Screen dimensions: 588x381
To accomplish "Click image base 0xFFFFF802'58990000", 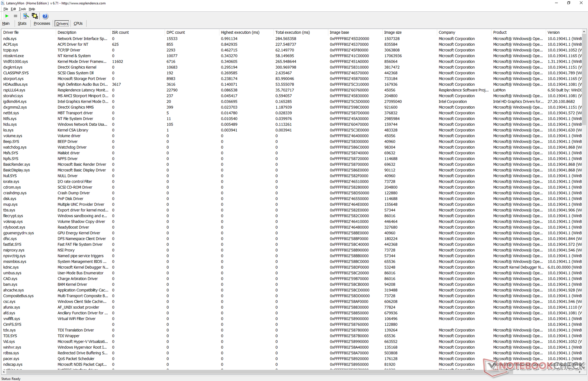I will click(x=349, y=342).
